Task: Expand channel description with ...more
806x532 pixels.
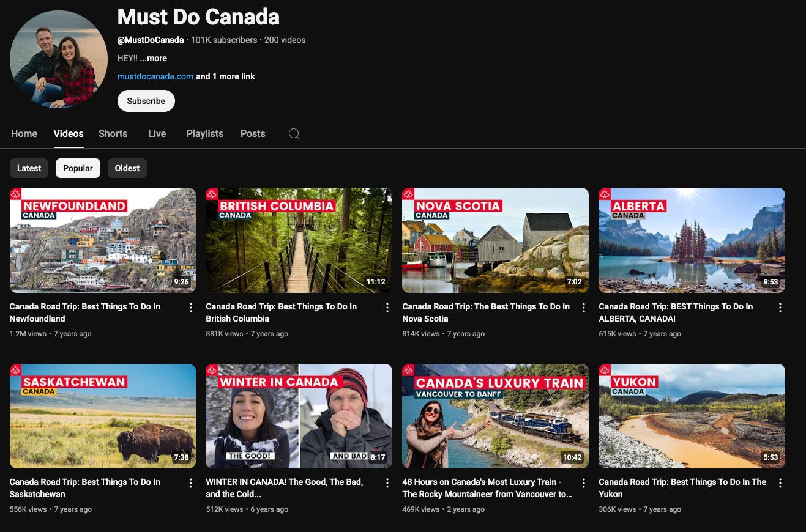Action: (x=153, y=58)
